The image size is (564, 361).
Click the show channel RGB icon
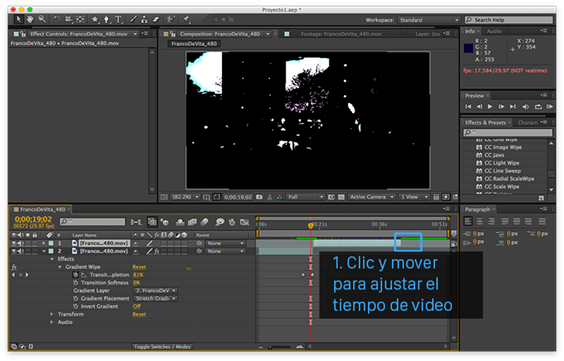(x=279, y=197)
